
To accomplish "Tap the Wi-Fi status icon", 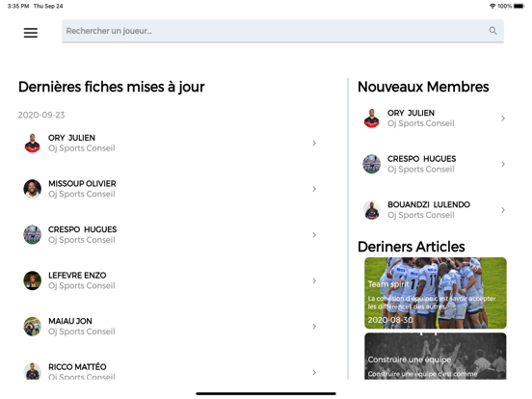I will pyautogui.click(x=492, y=6).
